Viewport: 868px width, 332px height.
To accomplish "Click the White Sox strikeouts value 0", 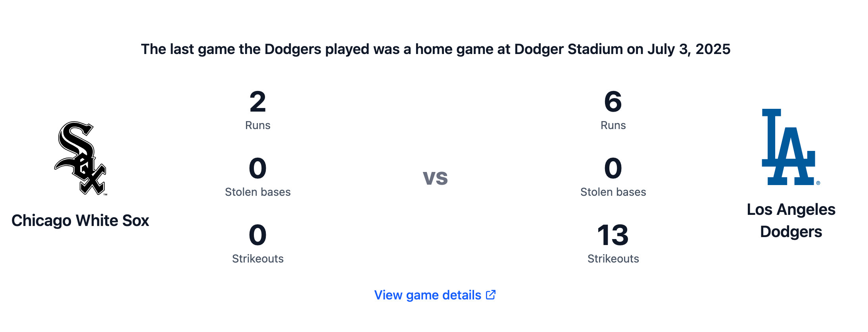I will click(x=258, y=235).
